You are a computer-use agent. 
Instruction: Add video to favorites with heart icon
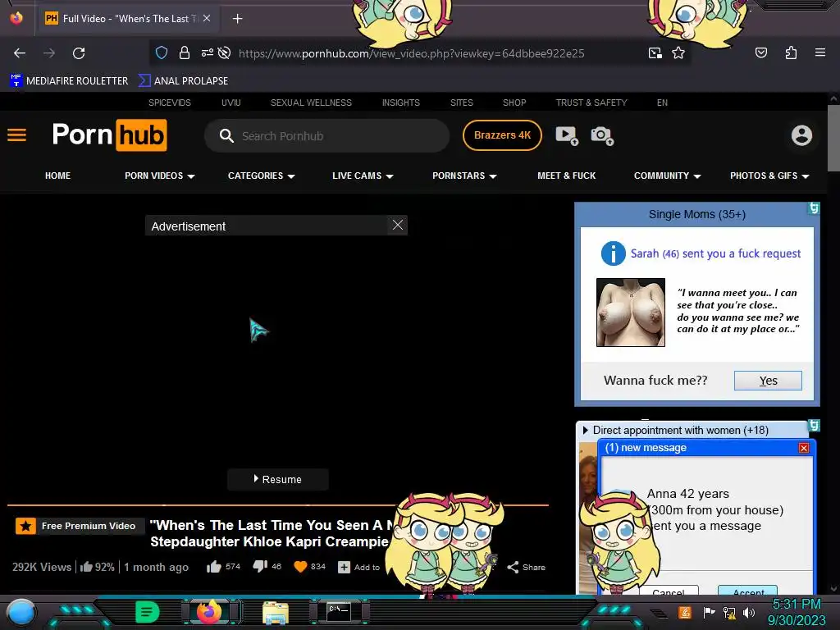300,566
